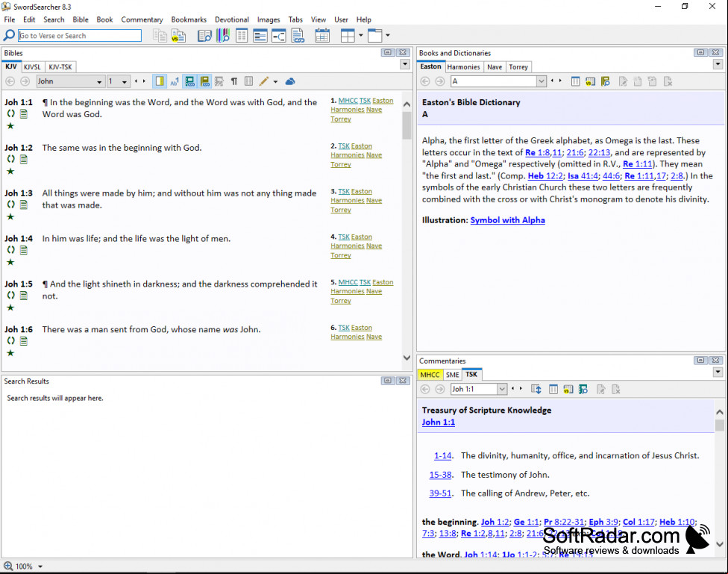Open the verse list icon with yellow VS badge
The height and width of the screenshot is (574, 728).
pyautogui.click(x=178, y=36)
